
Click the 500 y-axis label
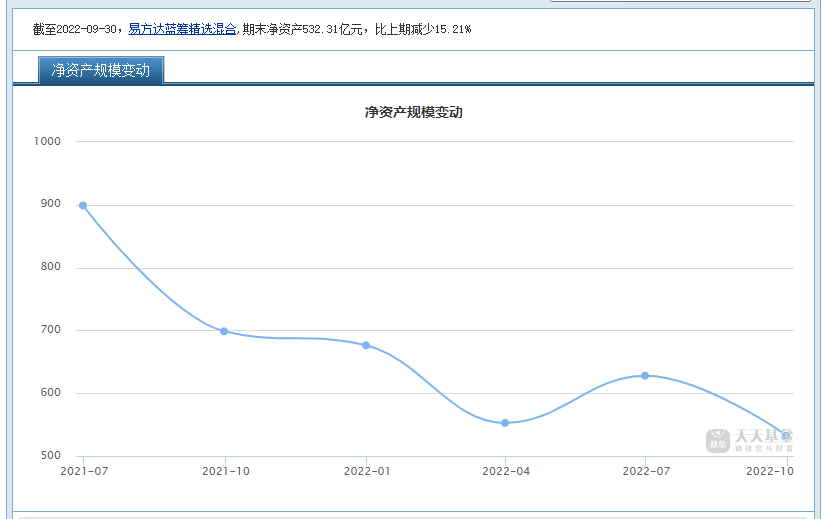(50, 456)
